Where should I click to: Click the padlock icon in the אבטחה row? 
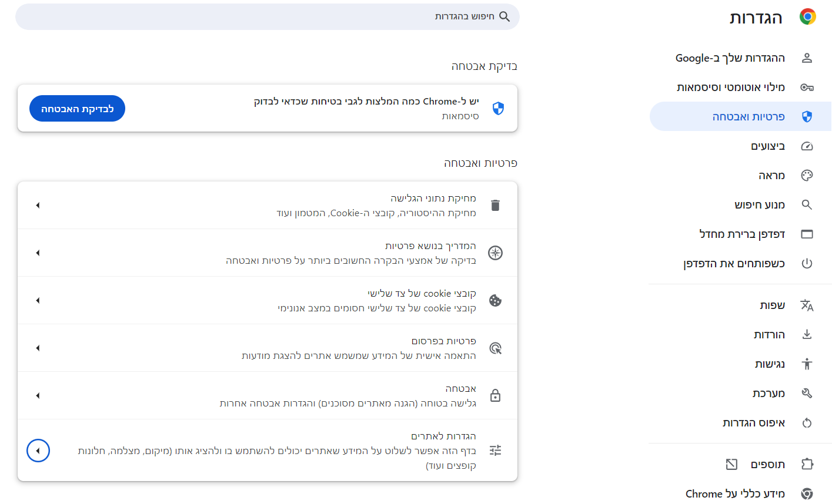tap(495, 395)
